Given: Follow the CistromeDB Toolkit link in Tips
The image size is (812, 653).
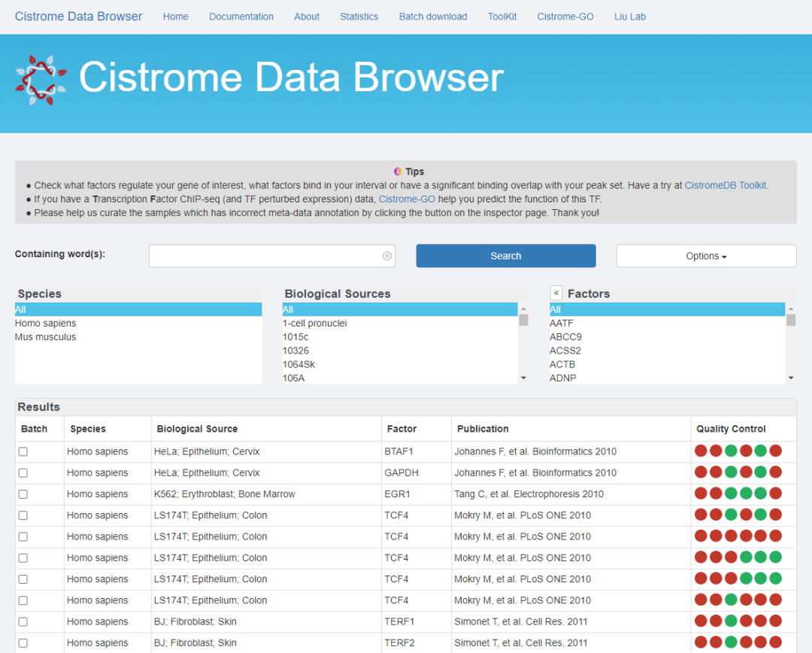Looking at the screenshot, I should tap(726, 186).
